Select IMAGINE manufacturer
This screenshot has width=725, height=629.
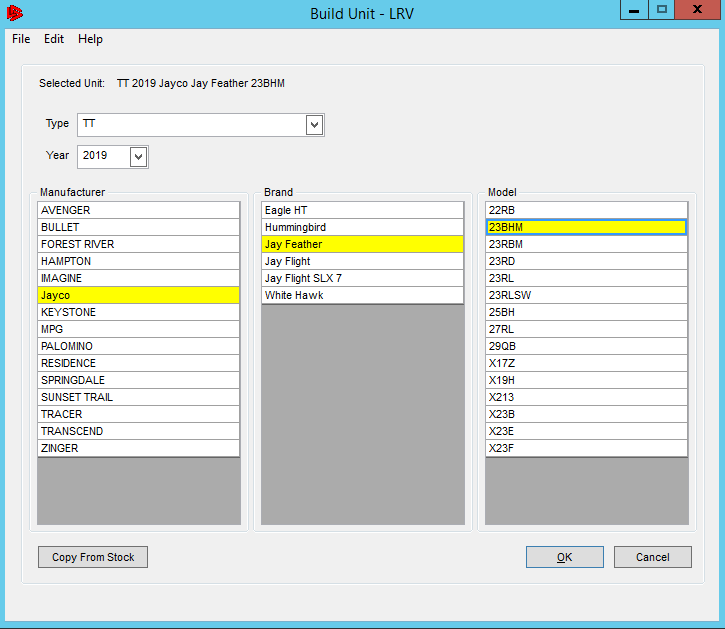point(138,278)
